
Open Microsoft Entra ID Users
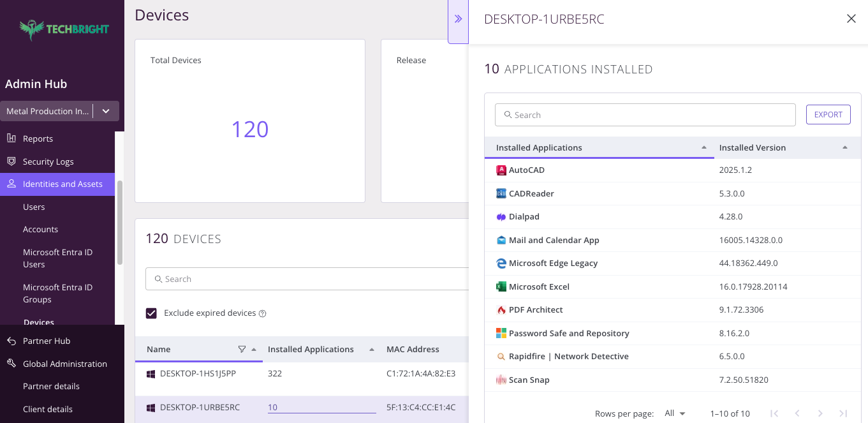pos(57,258)
